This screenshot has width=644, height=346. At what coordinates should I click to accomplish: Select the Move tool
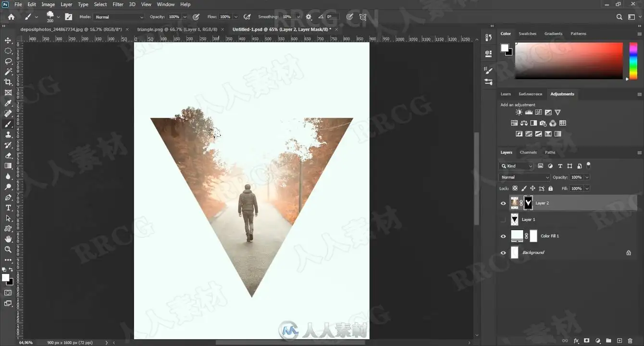click(8, 40)
